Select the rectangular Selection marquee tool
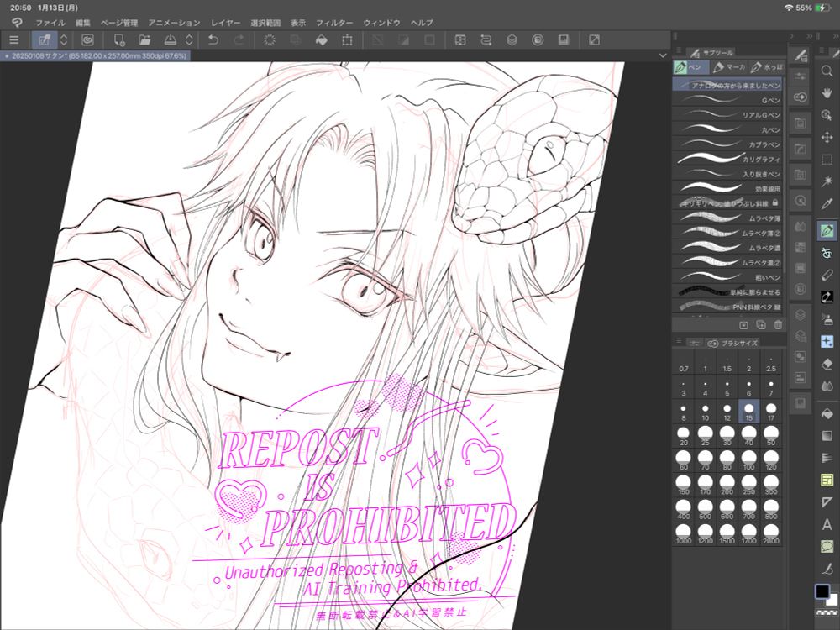840x630 pixels. click(x=827, y=160)
